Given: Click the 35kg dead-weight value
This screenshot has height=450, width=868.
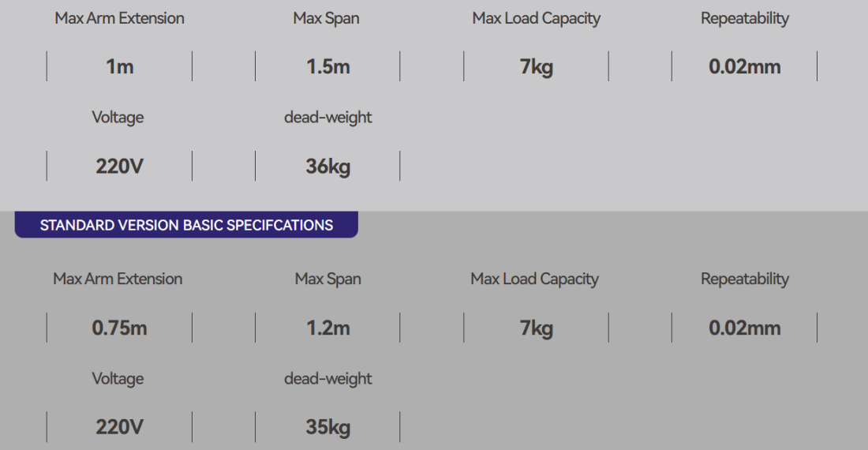Looking at the screenshot, I should click(327, 428).
